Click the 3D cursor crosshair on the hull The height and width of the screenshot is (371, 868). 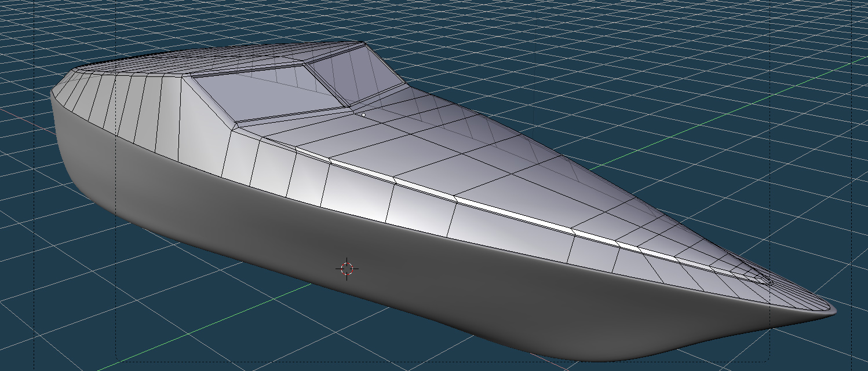(347, 269)
